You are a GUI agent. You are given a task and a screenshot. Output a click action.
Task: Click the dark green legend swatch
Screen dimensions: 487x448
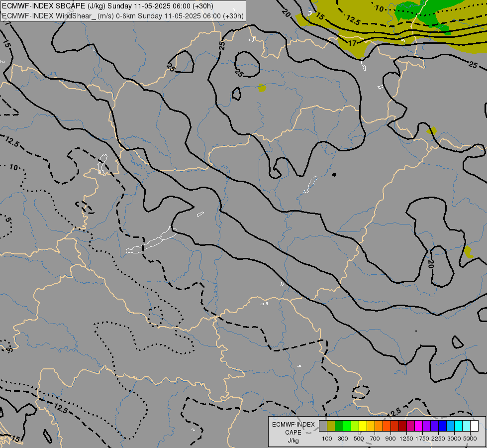coord(339,426)
